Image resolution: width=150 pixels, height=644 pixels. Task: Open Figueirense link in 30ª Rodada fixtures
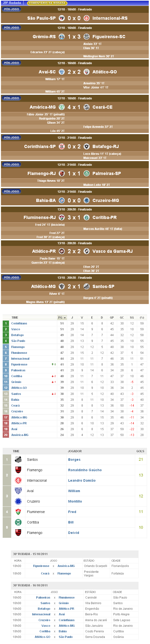pos(41,566)
